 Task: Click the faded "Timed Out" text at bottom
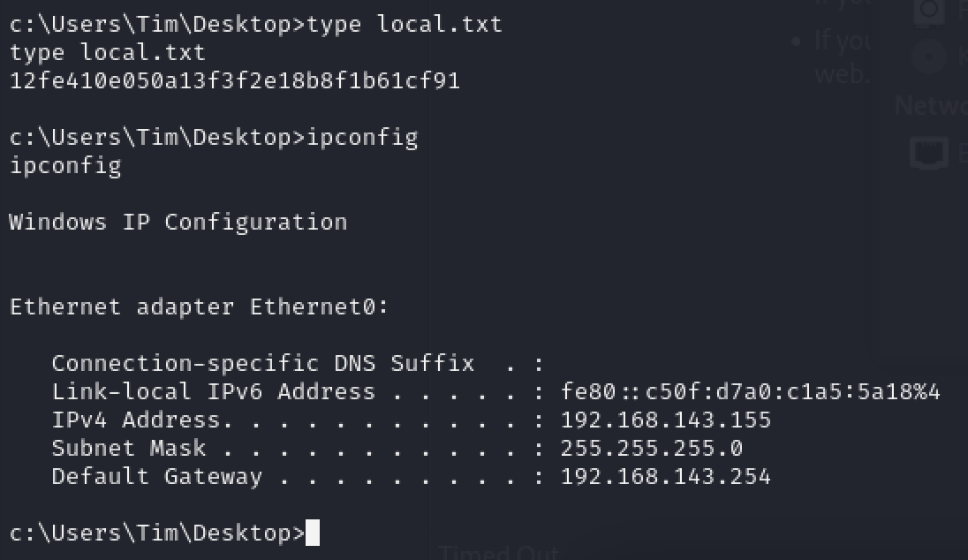499,553
